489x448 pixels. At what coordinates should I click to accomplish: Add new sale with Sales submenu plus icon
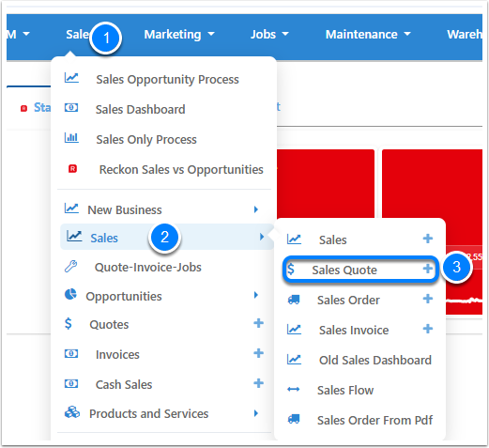tap(428, 239)
